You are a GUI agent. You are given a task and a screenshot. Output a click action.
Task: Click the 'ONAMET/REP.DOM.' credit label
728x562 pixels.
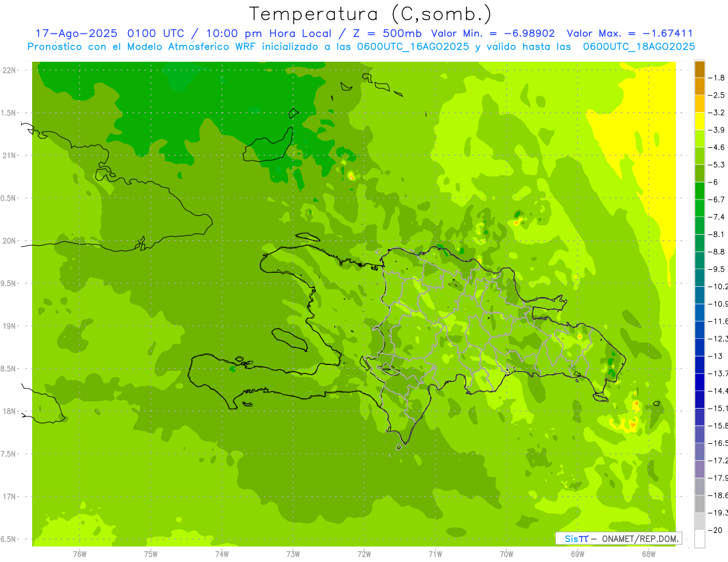(x=641, y=538)
